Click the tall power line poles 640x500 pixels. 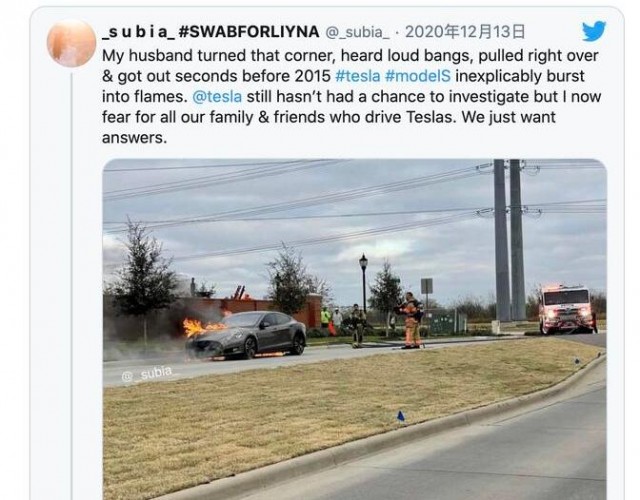click(x=509, y=240)
